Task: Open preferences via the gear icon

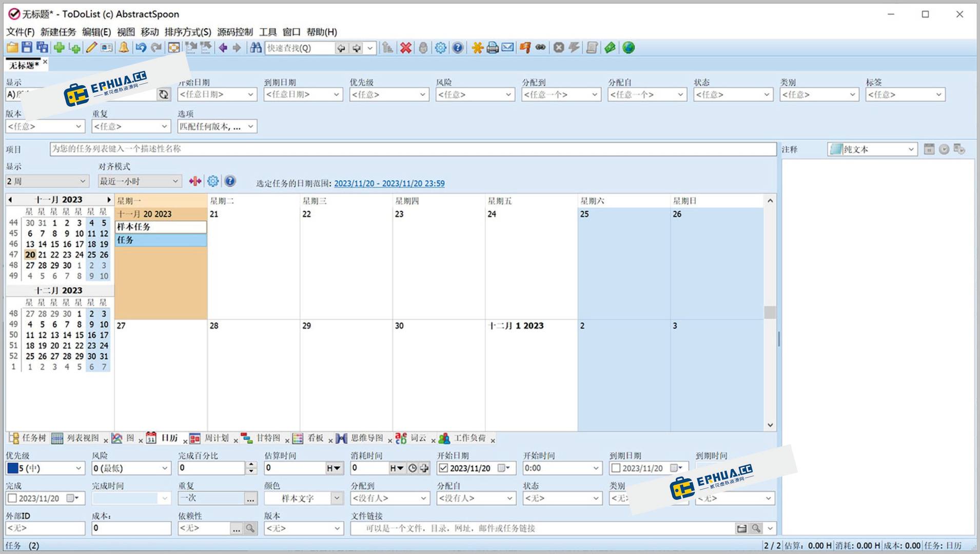Action: click(x=440, y=48)
